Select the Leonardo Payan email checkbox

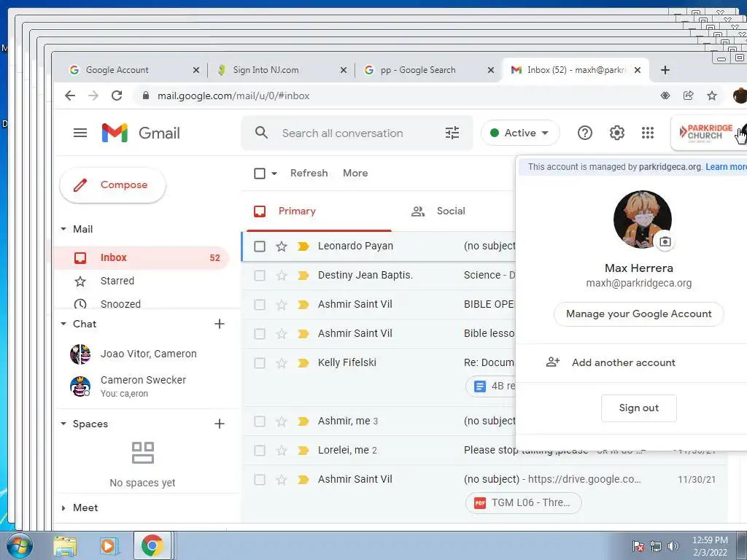[260, 246]
